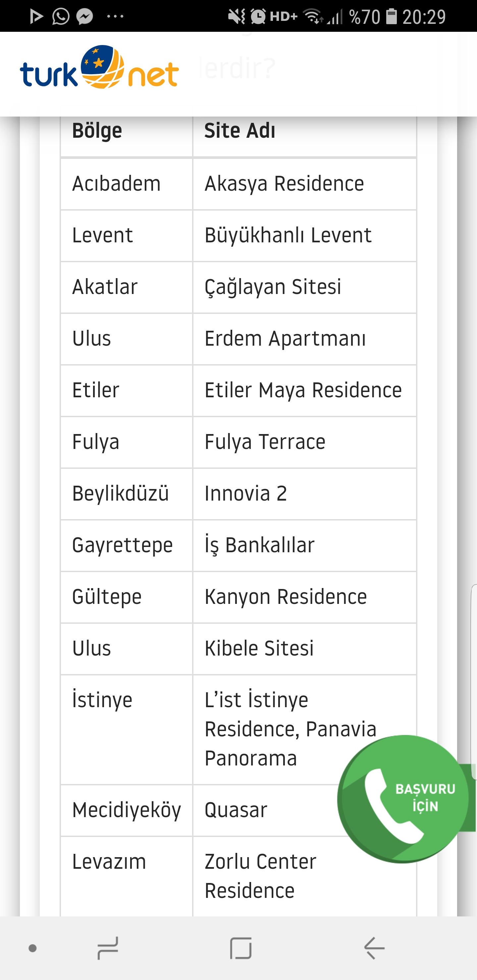The image size is (477, 980).
Task: Tap the battery status icon
Action: [391, 16]
